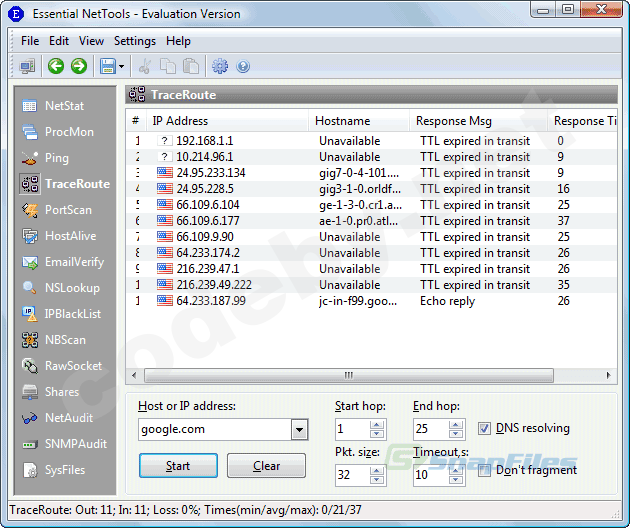Open the RawSocket tool in sidebar
The width and height of the screenshot is (630, 528).
pos(62,366)
